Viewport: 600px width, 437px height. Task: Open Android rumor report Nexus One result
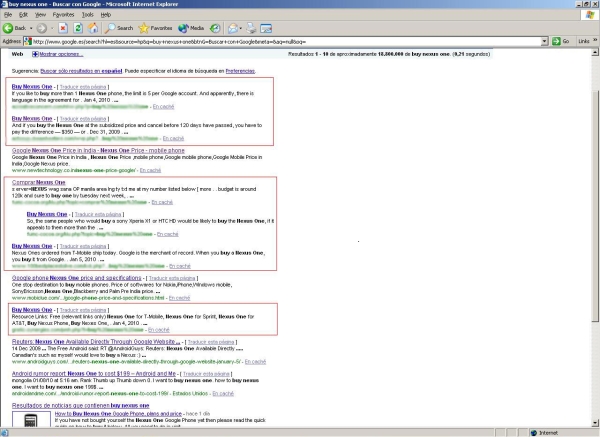(x=94, y=373)
